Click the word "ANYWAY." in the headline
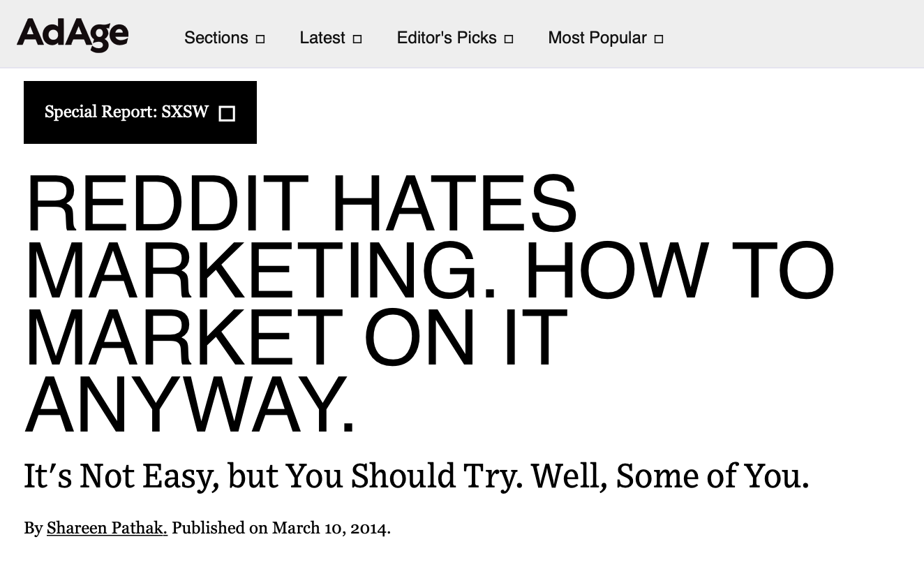This screenshot has width=924, height=574. point(190,404)
